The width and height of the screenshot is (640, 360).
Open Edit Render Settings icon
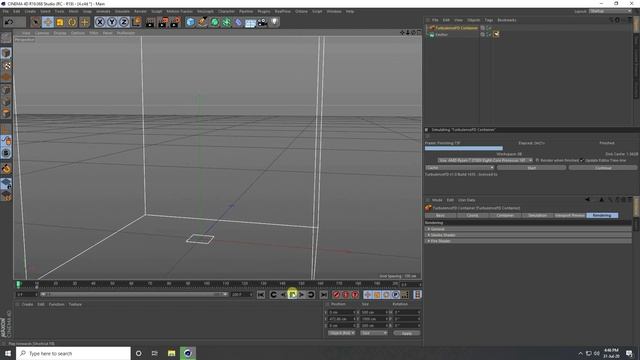[x=175, y=22]
